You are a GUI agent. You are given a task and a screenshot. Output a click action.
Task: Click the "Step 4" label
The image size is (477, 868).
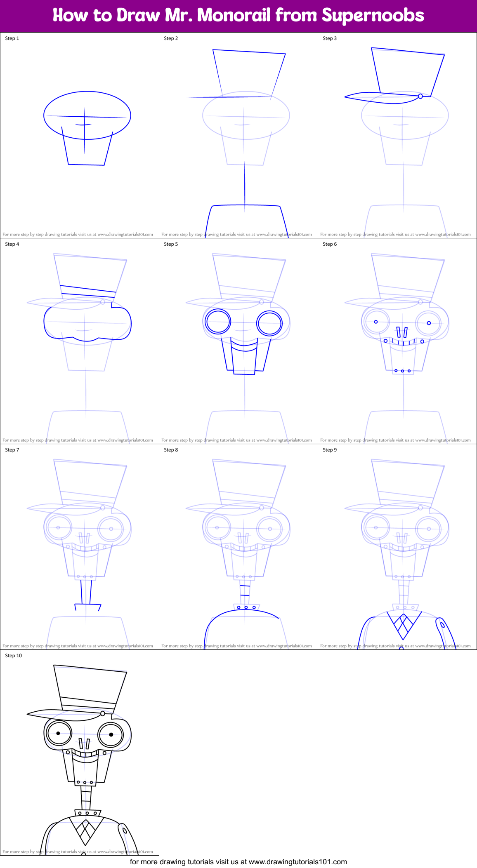12,244
